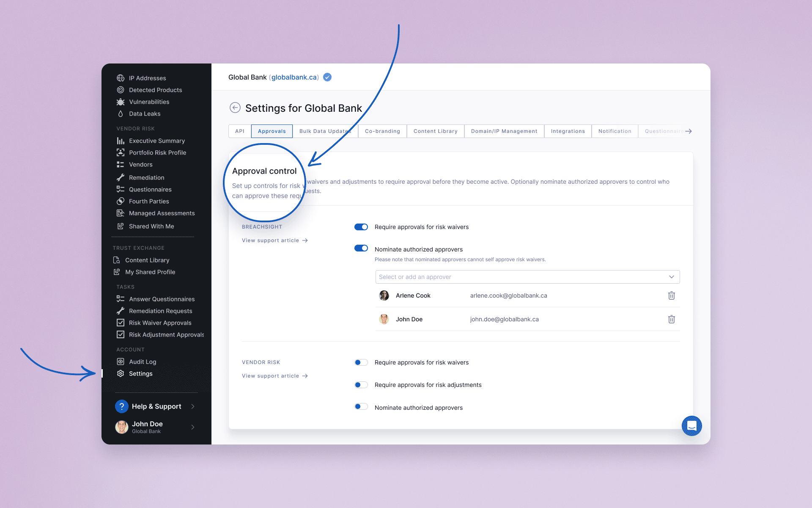
Task: Delete approver Arlene Cook with trash icon
Action: click(x=672, y=295)
